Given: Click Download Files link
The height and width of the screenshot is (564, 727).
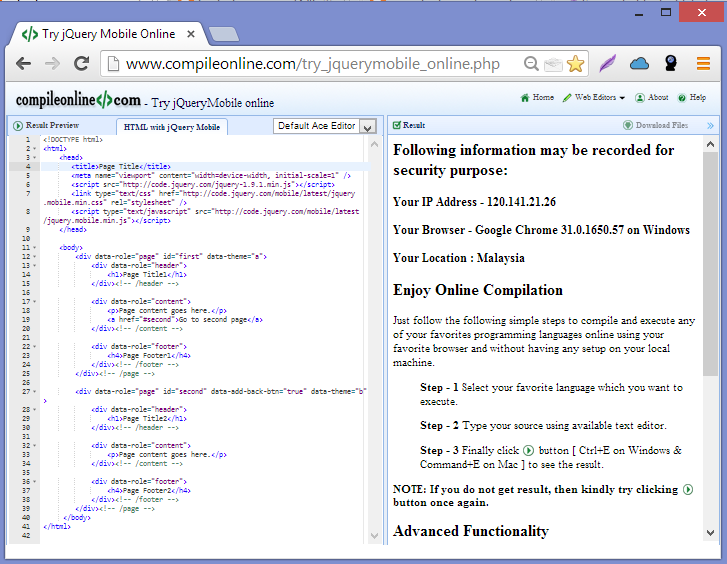Looking at the screenshot, I should click(655, 125).
